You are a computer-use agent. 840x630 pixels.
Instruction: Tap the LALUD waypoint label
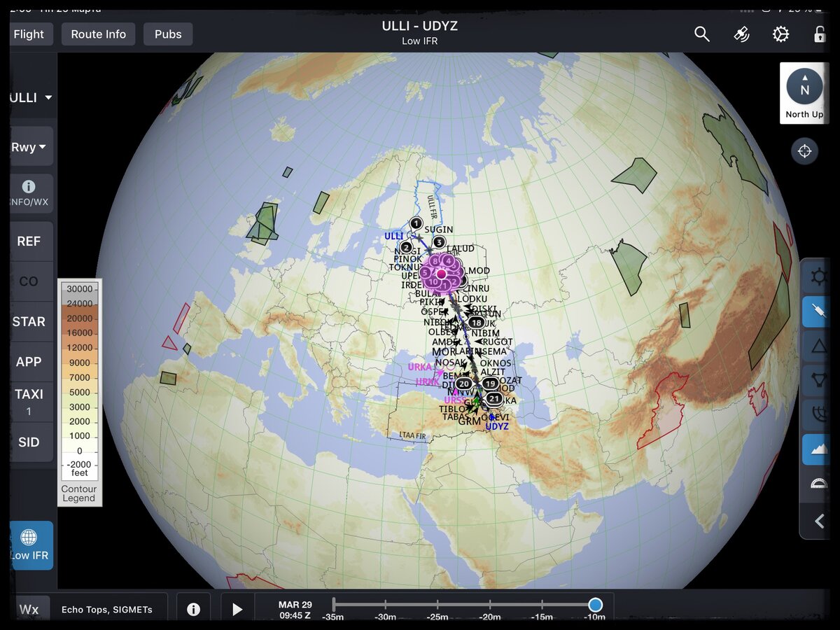pos(460,248)
